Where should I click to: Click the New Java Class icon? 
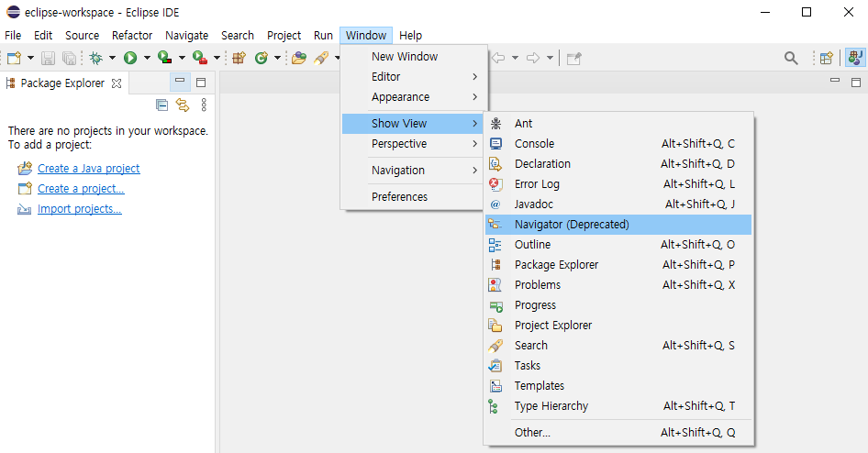[262, 58]
